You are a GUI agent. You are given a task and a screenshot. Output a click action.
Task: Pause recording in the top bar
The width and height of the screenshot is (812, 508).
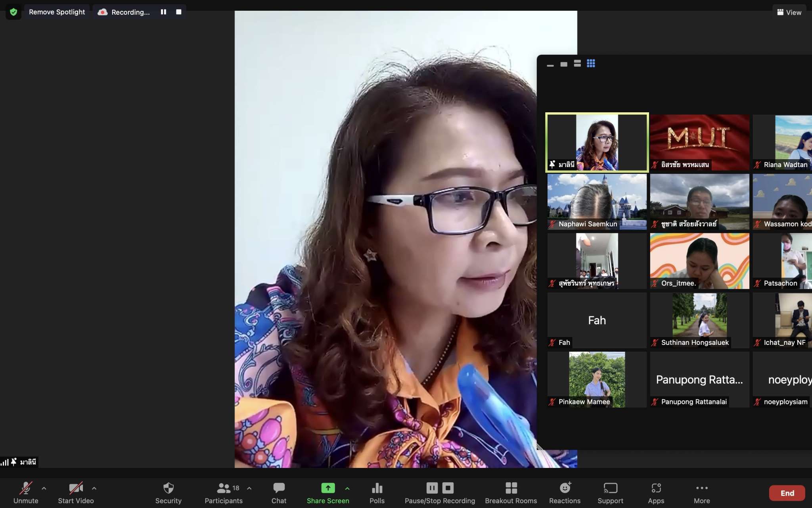click(163, 12)
